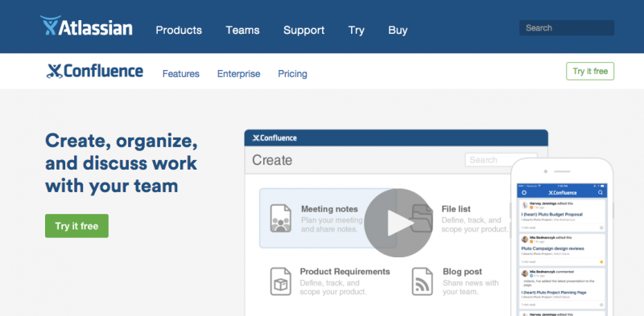Play the Confluence intro video
The image size is (644, 316).
coord(398,223)
